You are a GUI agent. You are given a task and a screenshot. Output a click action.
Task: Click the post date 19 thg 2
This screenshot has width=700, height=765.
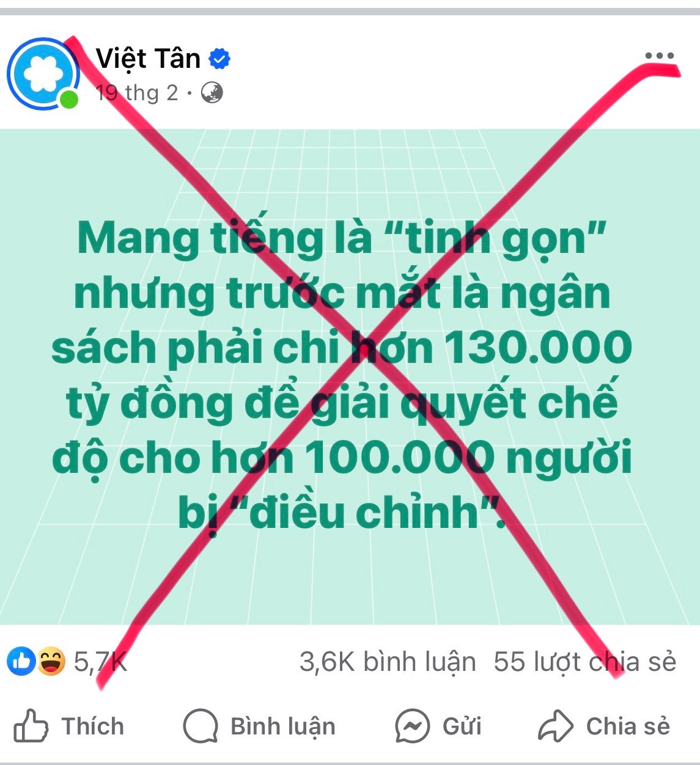click(137, 93)
